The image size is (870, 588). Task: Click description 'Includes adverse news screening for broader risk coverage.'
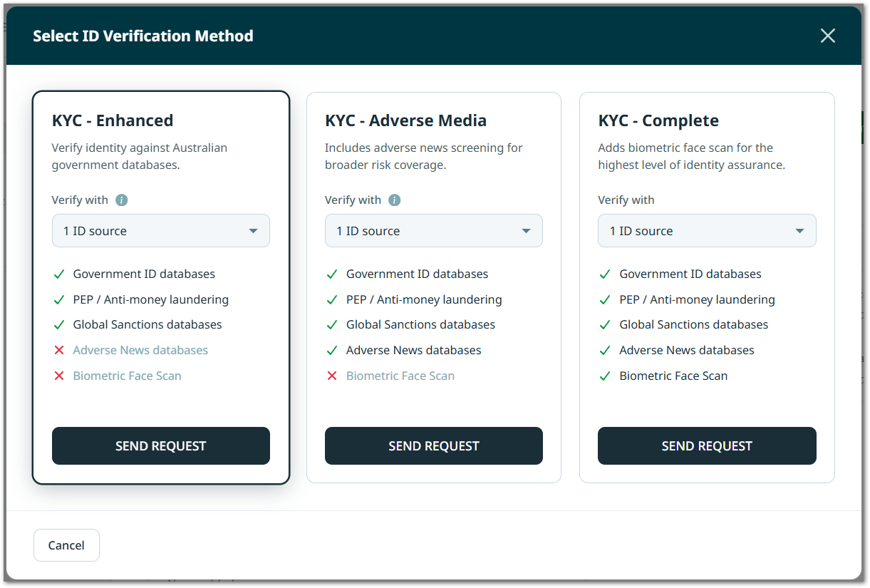click(x=424, y=156)
